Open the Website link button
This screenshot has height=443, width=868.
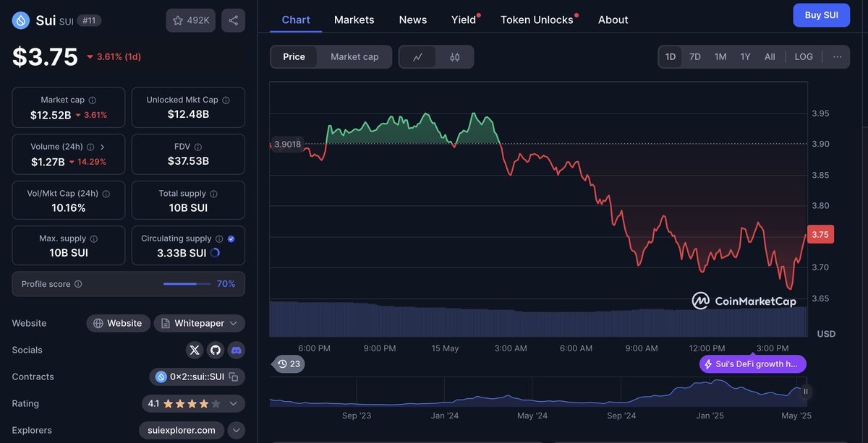(x=119, y=324)
